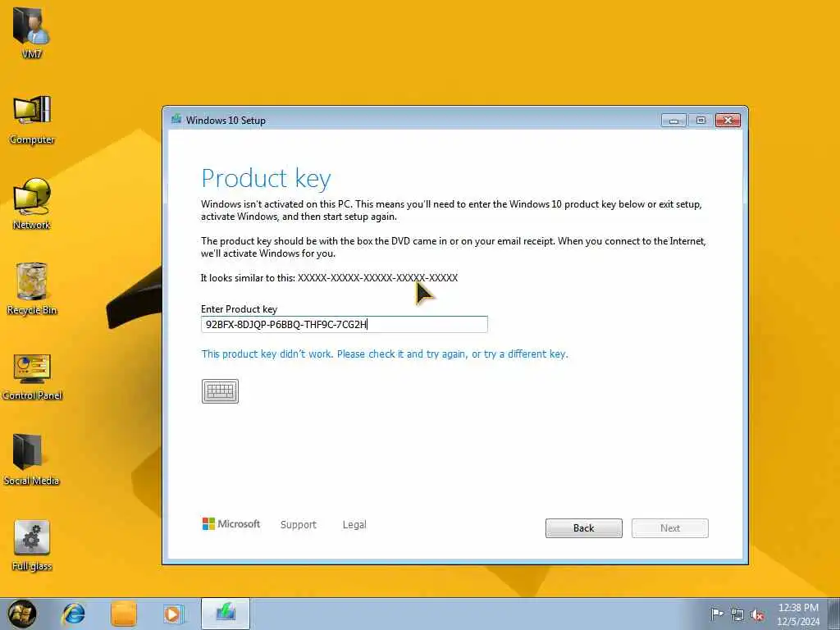Select the Computer desktop icon
Viewport: 840px width, 630px height.
pos(32,121)
